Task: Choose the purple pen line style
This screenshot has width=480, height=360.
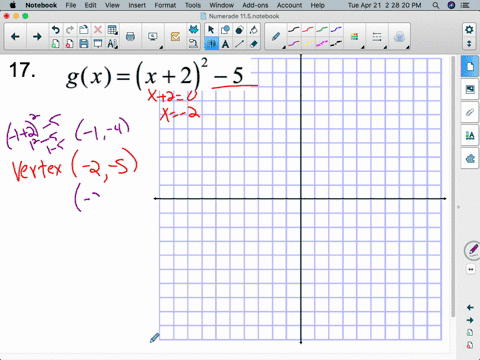Action: click(294, 43)
